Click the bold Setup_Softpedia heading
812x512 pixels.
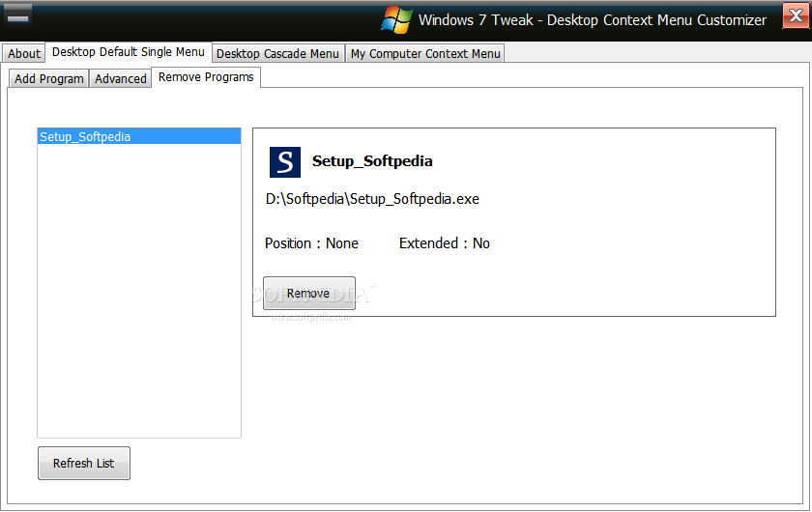372,161
